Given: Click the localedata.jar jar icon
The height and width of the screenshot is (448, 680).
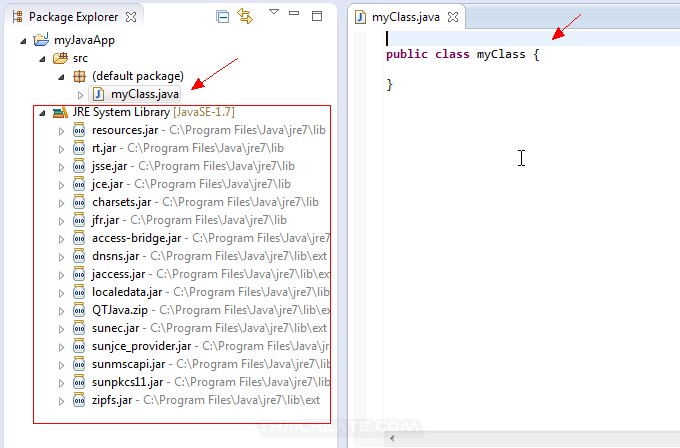Looking at the screenshot, I should [x=79, y=292].
